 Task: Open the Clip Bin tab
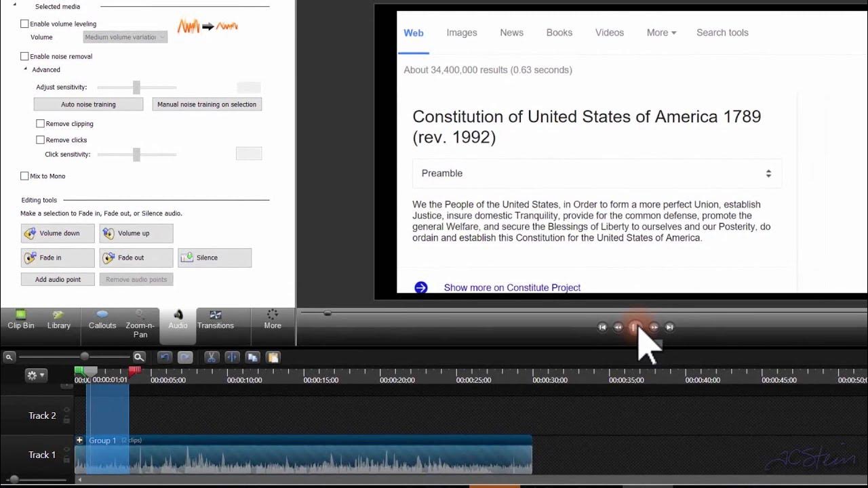pos(21,320)
